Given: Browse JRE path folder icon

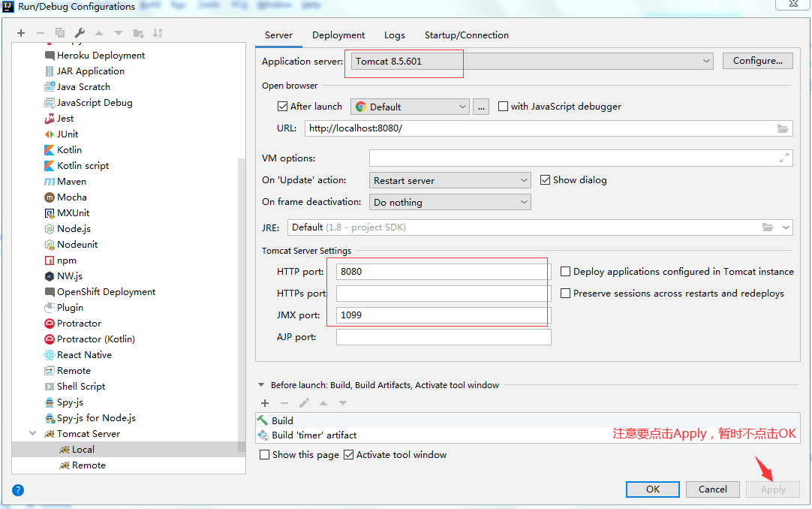Looking at the screenshot, I should 768,227.
